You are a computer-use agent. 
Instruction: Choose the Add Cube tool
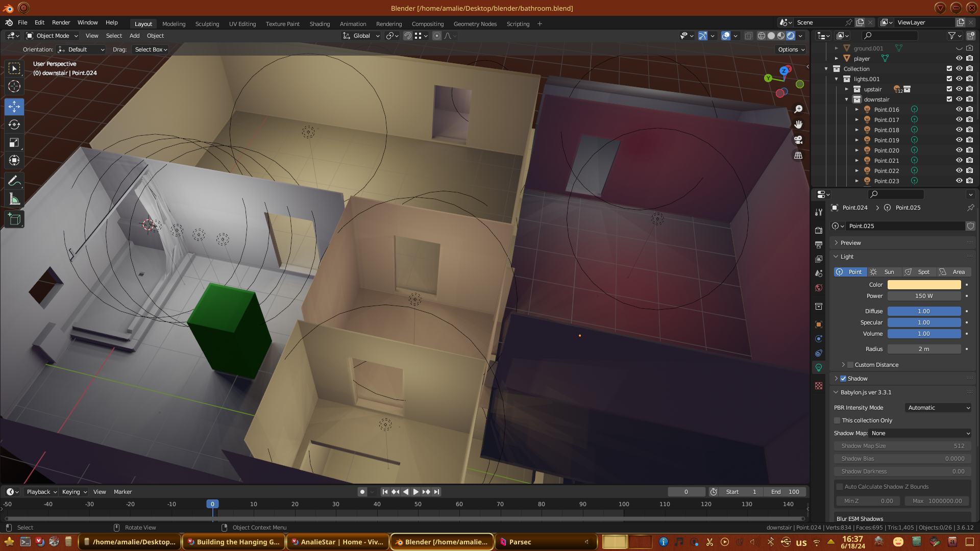click(x=14, y=219)
